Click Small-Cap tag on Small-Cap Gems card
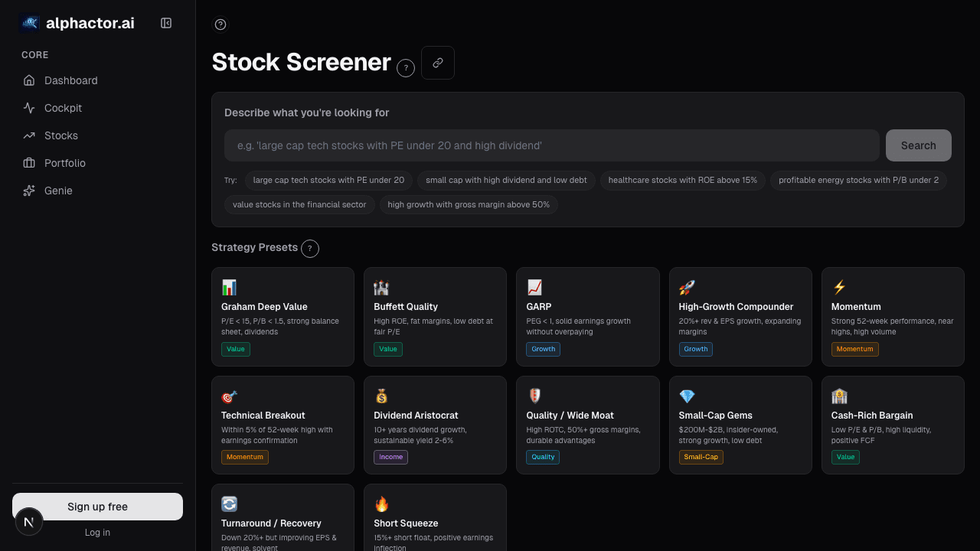The width and height of the screenshot is (980, 551). [701, 457]
